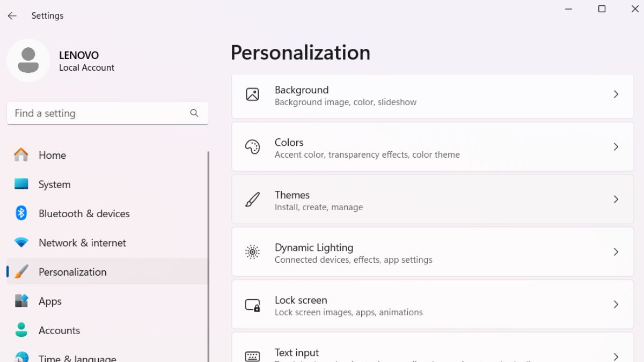Open the Dynamic Lighting title

click(314, 247)
